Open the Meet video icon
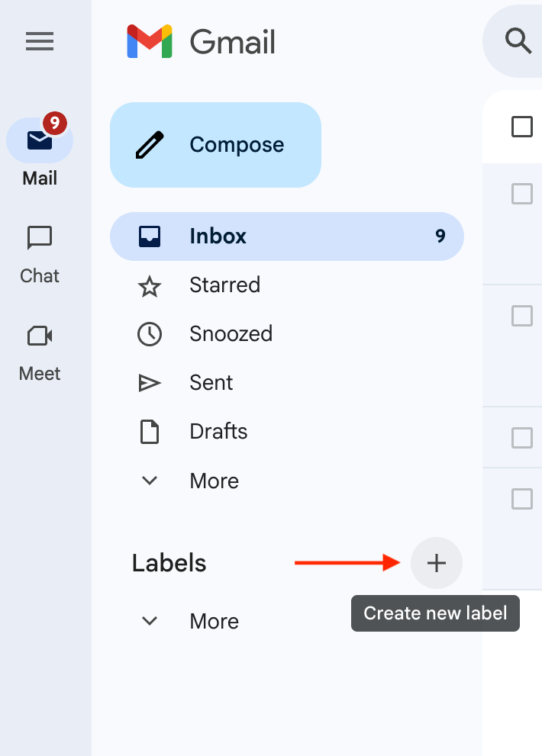Image resolution: width=542 pixels, height=756 pixels. point(40,336)
